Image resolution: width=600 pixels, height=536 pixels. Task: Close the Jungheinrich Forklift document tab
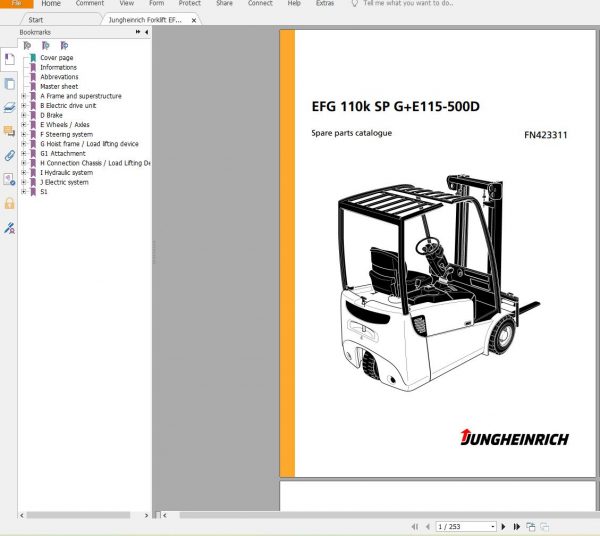click(x=194, y=20)
